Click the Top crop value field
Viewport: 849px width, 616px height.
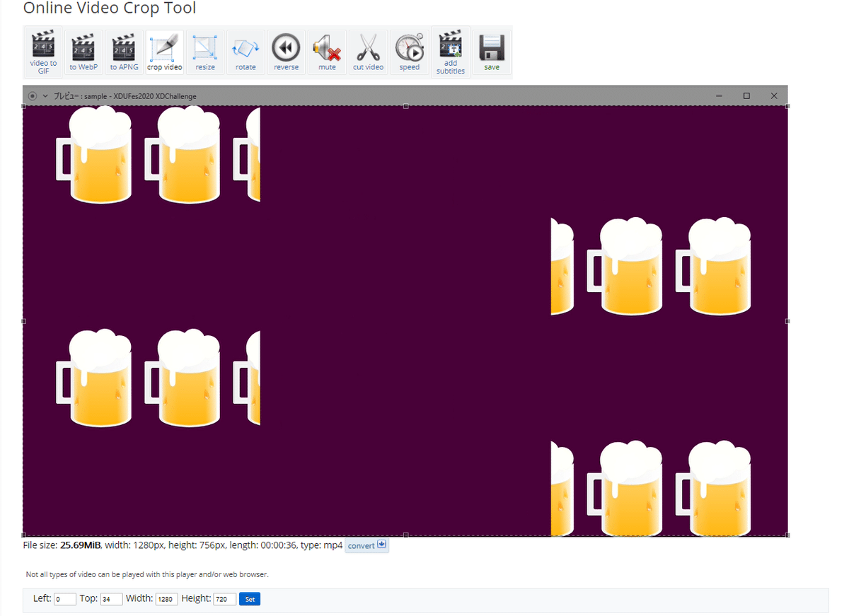[111, 599]
